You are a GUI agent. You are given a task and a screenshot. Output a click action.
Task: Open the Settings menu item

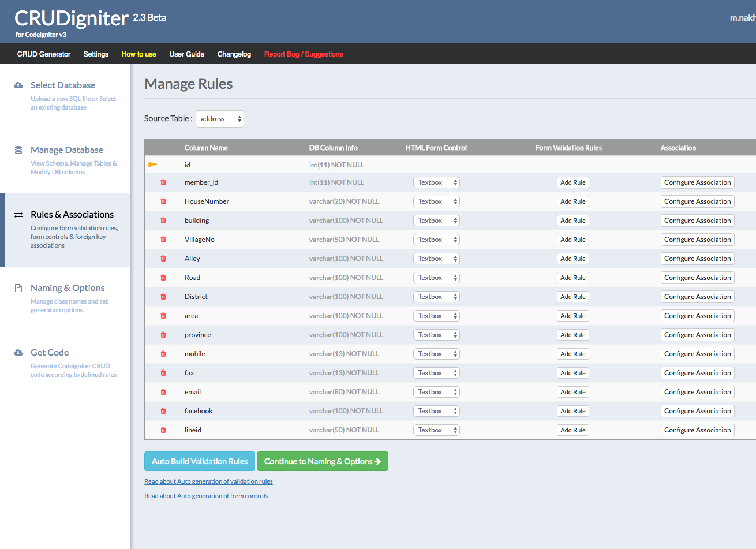coord(96,54)
